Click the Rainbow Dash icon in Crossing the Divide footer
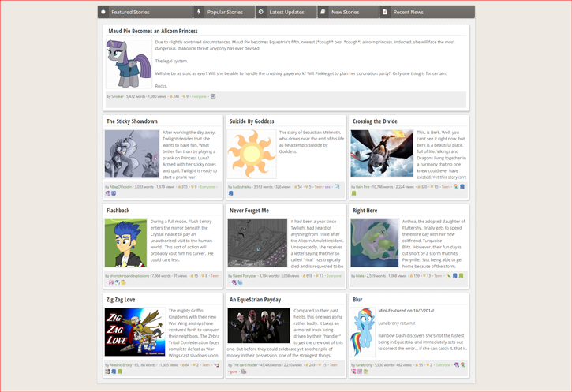Screen dimensions: 572x392 (x=456, y=186)
